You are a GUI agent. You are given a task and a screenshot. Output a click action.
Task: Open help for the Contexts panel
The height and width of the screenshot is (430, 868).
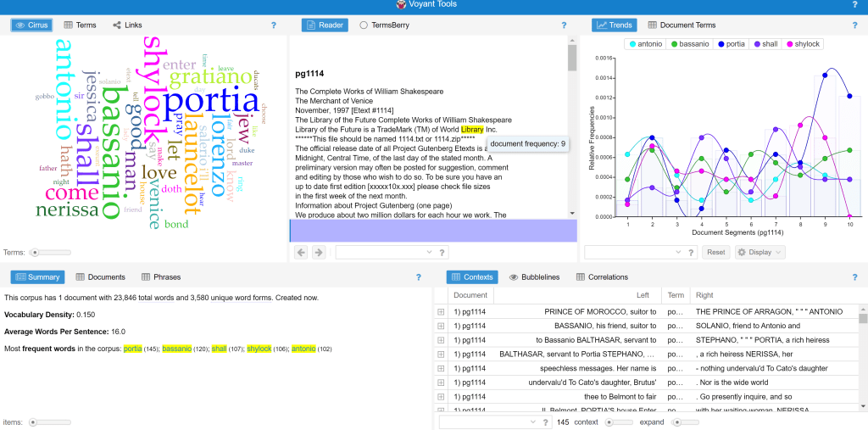point(854,277)
